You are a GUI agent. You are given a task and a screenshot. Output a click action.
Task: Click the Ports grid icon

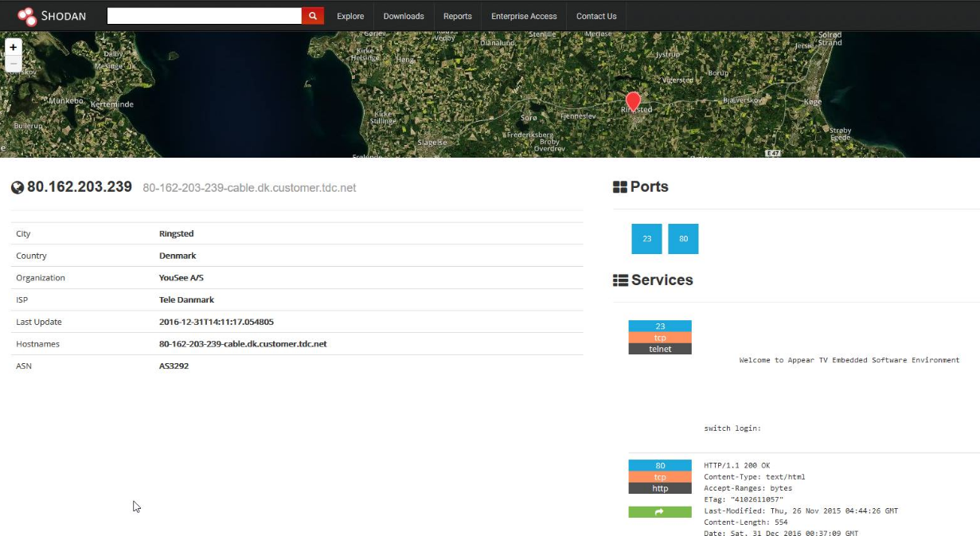point(620,187)
